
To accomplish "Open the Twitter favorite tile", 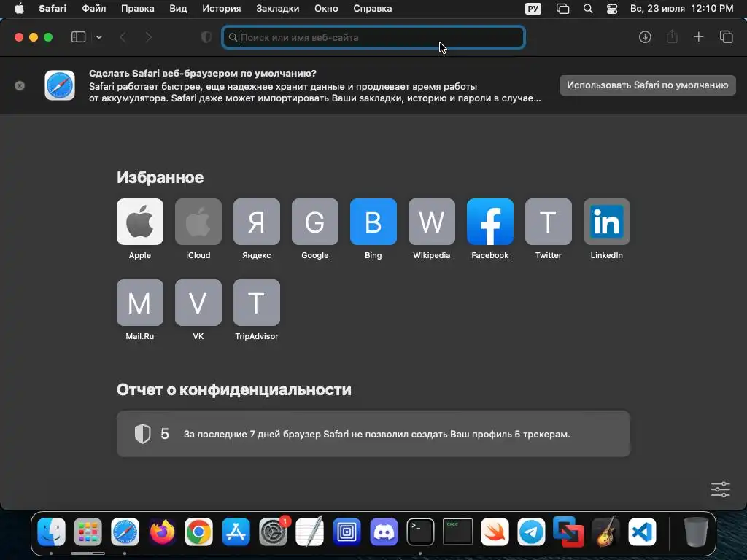I will click(549, 222).
